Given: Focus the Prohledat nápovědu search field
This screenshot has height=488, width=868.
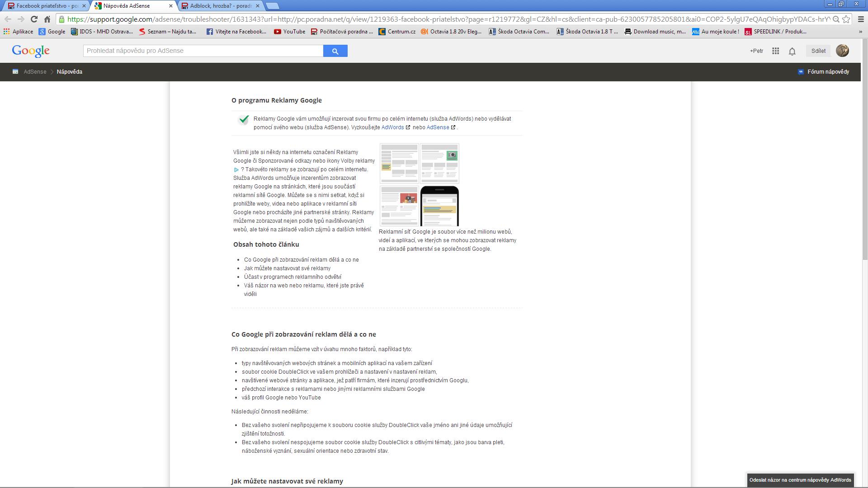Looking at the screenshot, I should 203,51.
